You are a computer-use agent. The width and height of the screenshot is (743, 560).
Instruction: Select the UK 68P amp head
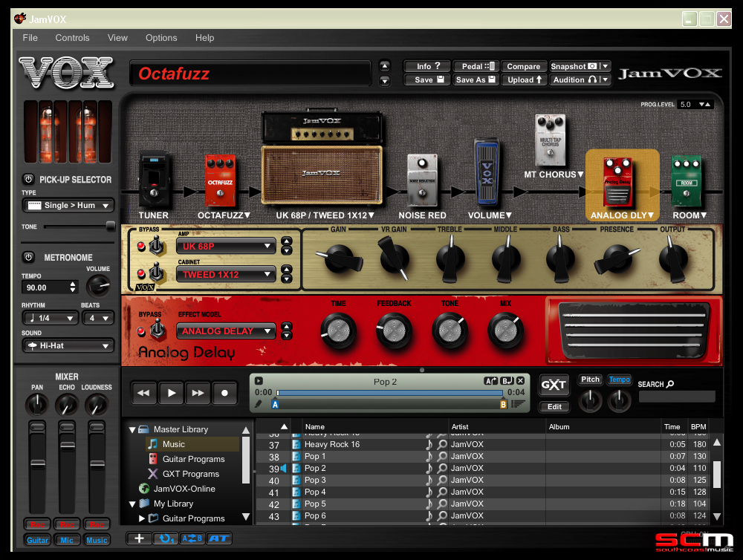(322, 128)
